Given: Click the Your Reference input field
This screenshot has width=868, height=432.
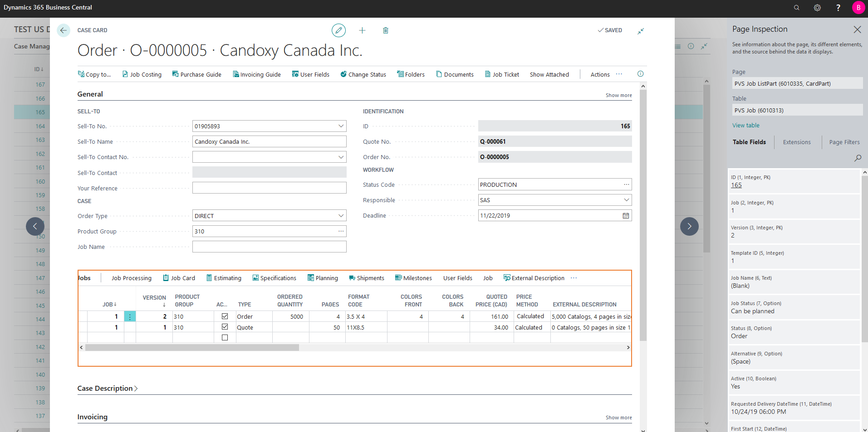Looking at the screenshot, I should coord(269,188).
